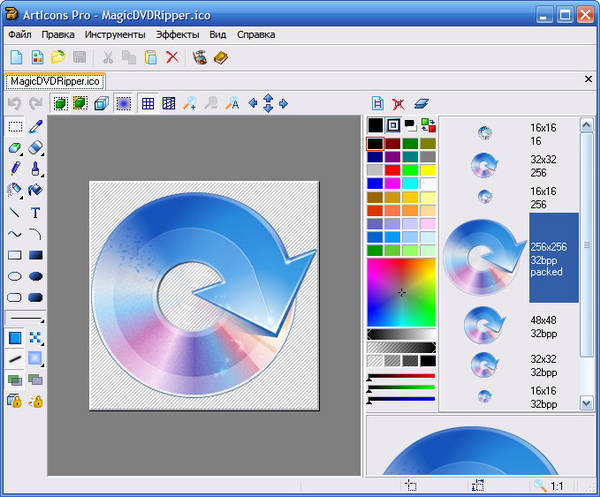Switch to the MagicDVDRipper.ico tab

tap(55, 80)
